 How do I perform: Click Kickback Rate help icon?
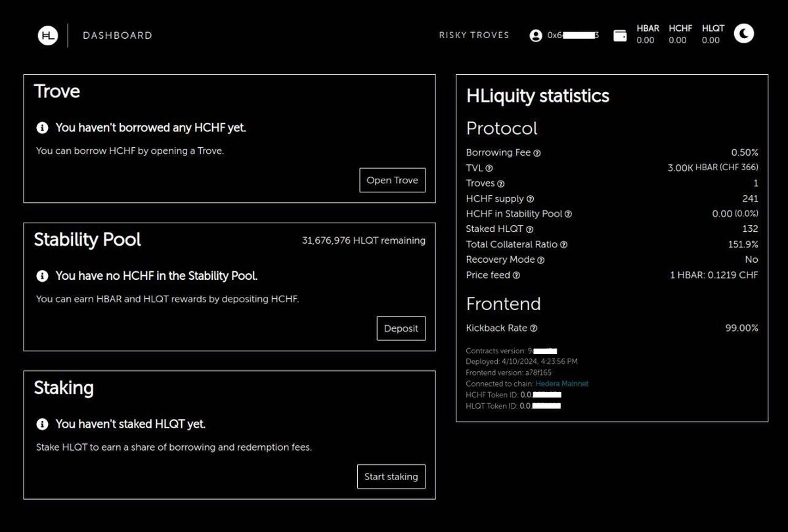tap(534, 328)
